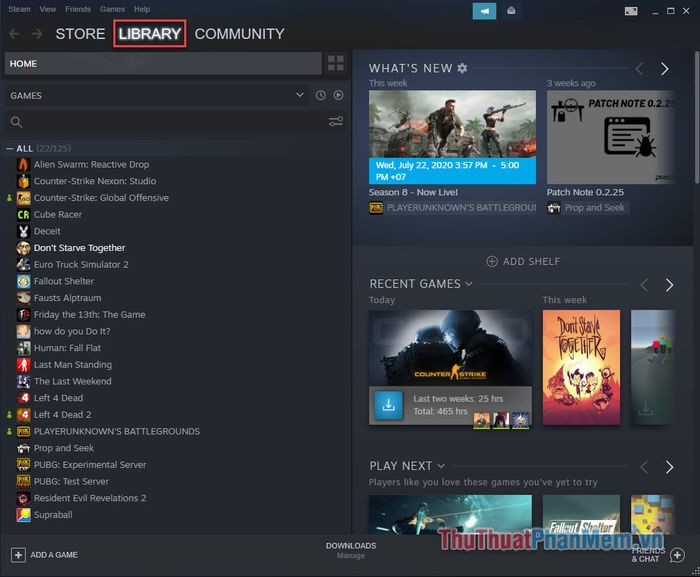Open the announcements megaphone icon
Image resolution: width=700 pixels, height=577 pixels.
pos(484,11)
